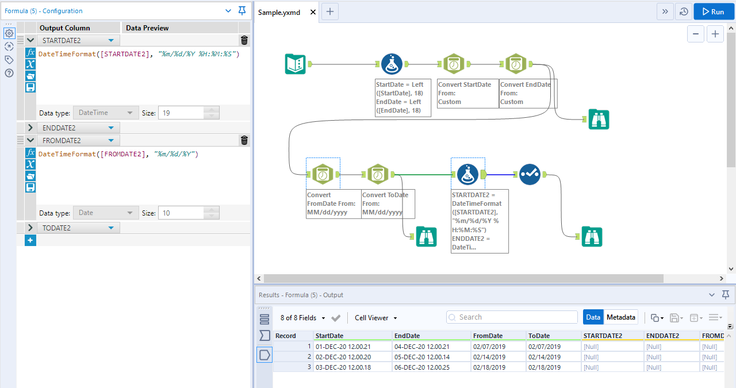Screen dimensions: 736x388
Task: Select the Browse tool after Convert EndDate
Action: tap(598, 119)
